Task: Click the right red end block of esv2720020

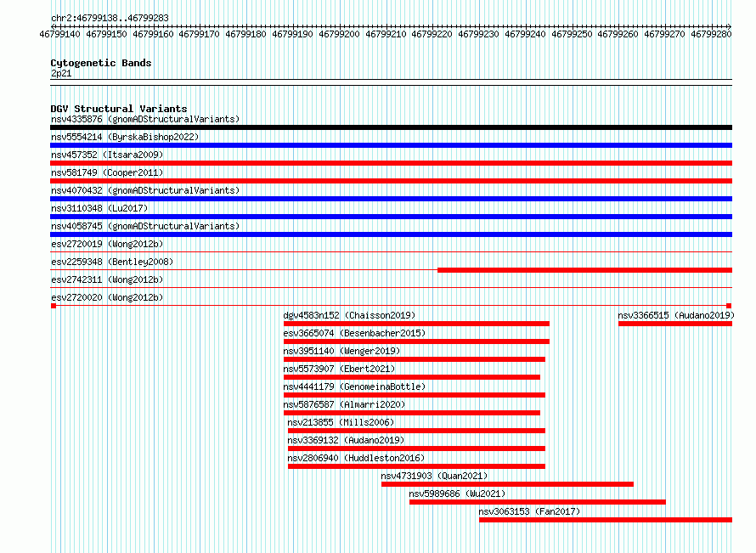Action: tap(729, 306)
